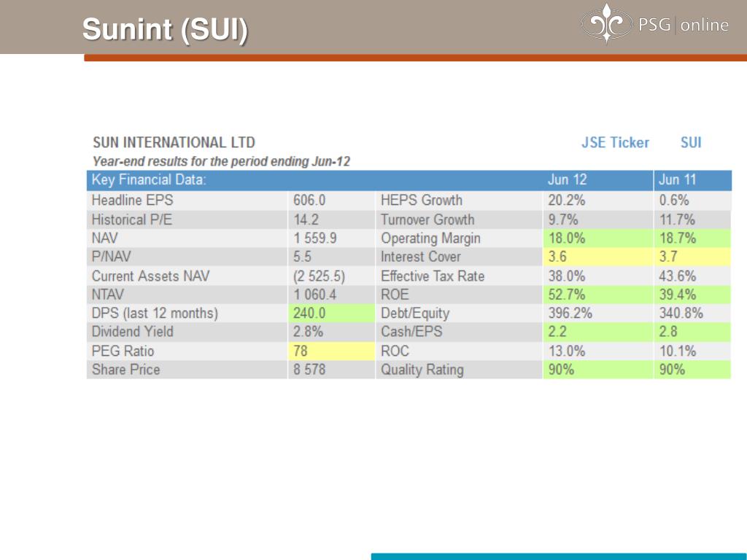Viewport: 747px width, 560px height.
Task: Click the 'Effective Tax Rate' label
Action: pyautogui.click(x=433, y=276)
